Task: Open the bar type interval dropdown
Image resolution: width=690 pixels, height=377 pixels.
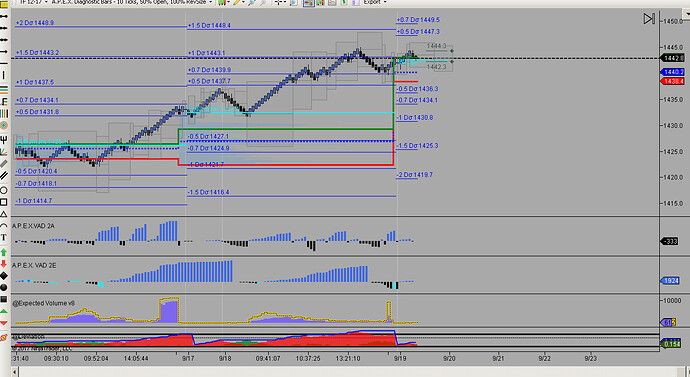Action: pyautogui.click(x=210, y=2)
